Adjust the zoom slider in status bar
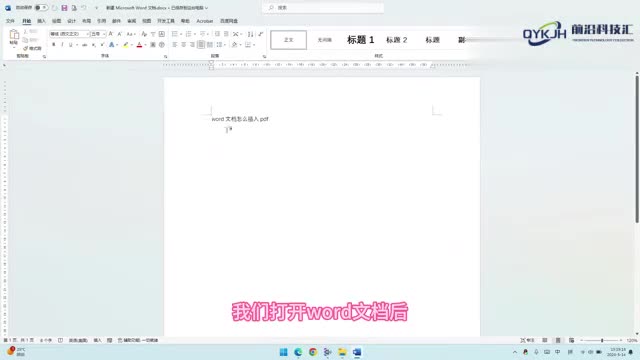 (602, 340)
